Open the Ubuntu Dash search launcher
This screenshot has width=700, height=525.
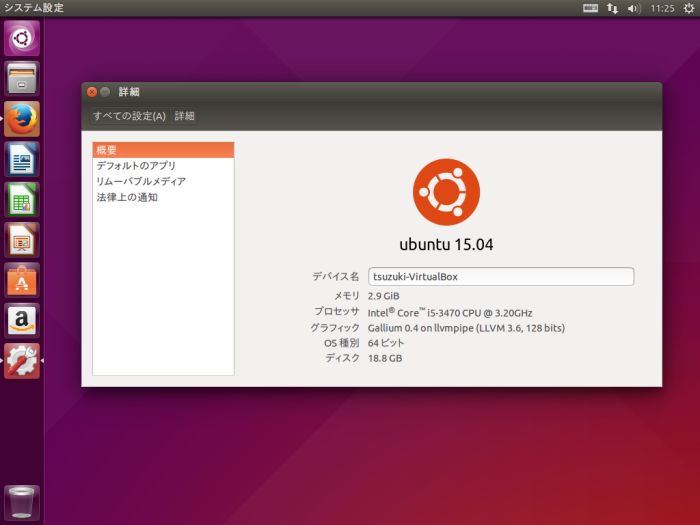[x=22, y=38]
